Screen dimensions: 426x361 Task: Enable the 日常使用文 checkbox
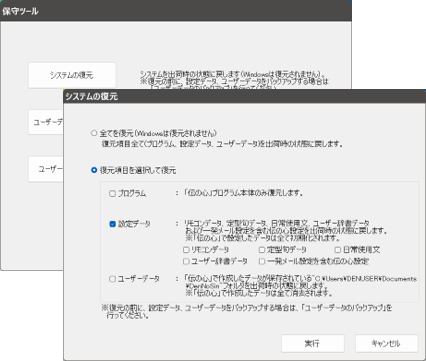[x=338, y=250]
